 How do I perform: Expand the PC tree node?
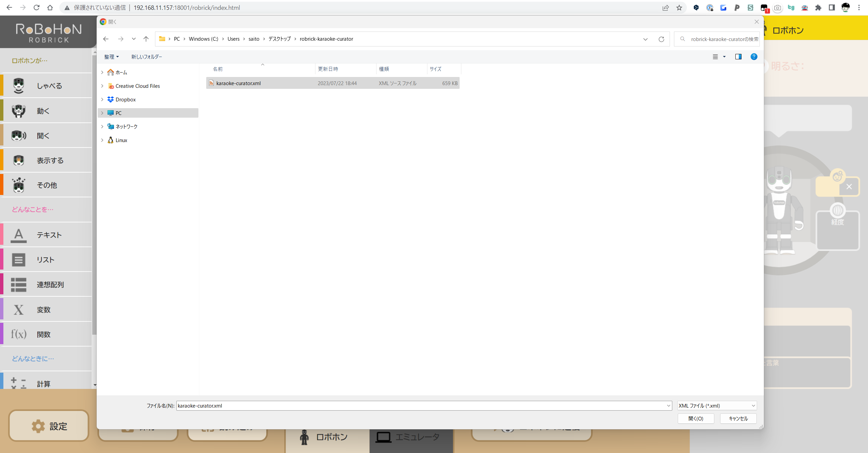pyautogui.click(x=102, y=113)
